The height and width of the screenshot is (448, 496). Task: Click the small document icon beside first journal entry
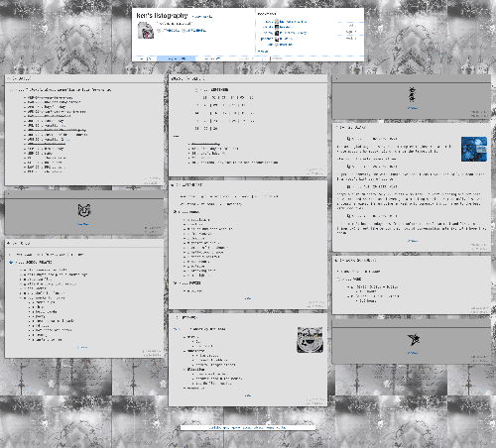(x=348, y=139)
